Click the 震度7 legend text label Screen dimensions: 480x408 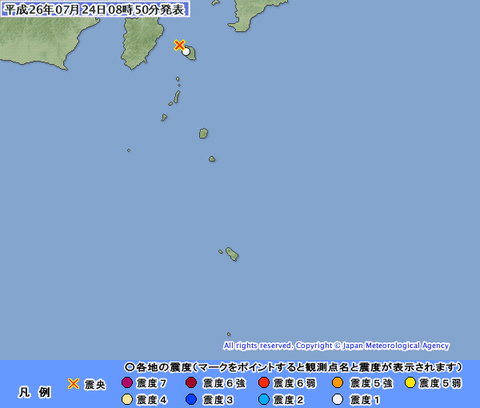tap(151, 383)
